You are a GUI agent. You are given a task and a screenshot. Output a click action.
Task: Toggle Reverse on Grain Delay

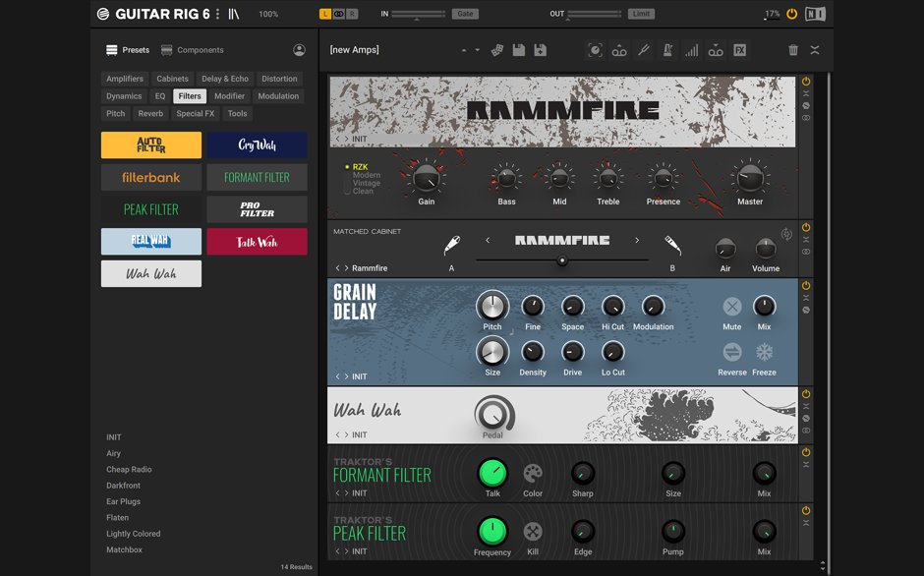pos(732,353)
